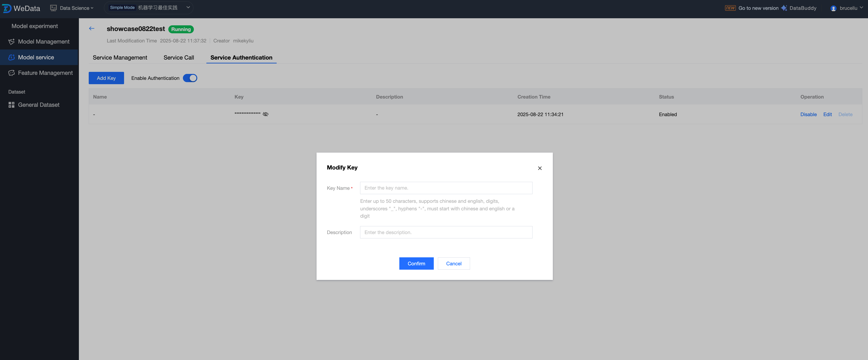868x360 pixels.
Task: Click the Model Management sidebar icon
Action: point(11,42)
